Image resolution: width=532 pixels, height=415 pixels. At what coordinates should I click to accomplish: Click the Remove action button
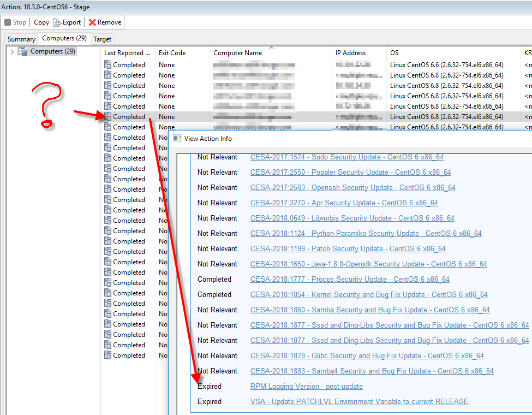coord(105,22)
